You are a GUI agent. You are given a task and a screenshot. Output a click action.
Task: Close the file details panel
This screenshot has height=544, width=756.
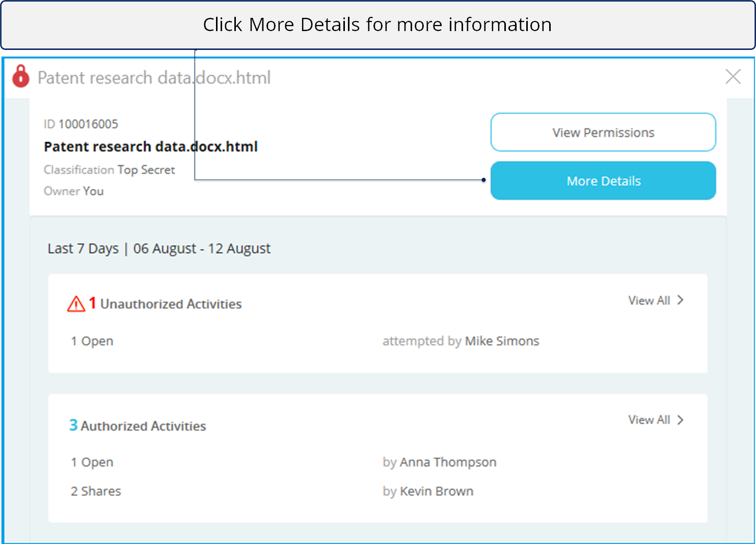[x=733, y=77]
